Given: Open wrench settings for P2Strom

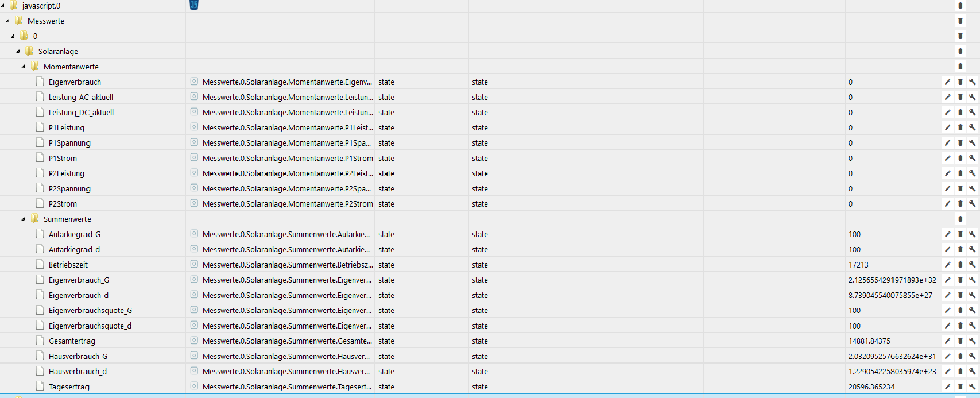Looking at the screenshot, I should click(x=973, y=204).
